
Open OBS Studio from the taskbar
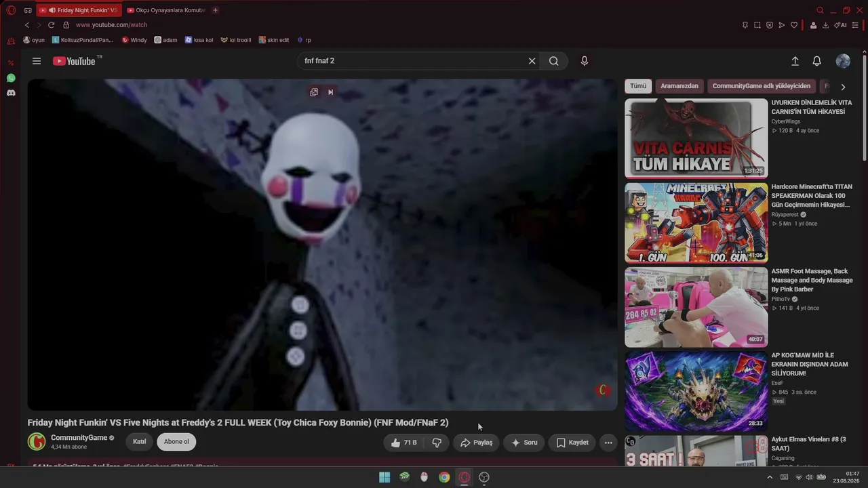484,477
